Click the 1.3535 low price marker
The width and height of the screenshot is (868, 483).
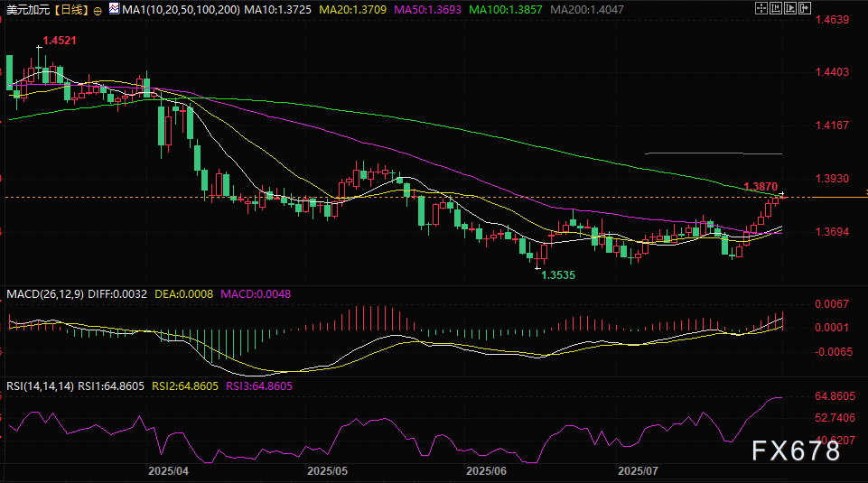(x=558, y=274)
